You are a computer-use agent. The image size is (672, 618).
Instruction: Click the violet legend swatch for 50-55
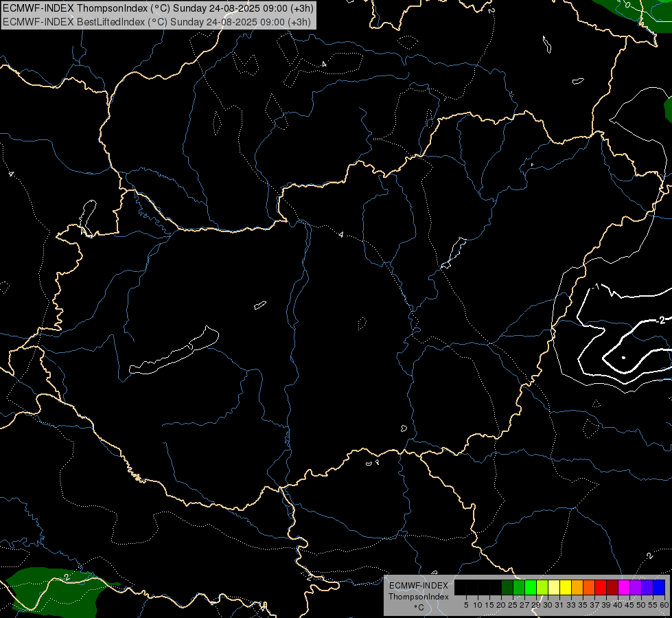coord(647,587)
